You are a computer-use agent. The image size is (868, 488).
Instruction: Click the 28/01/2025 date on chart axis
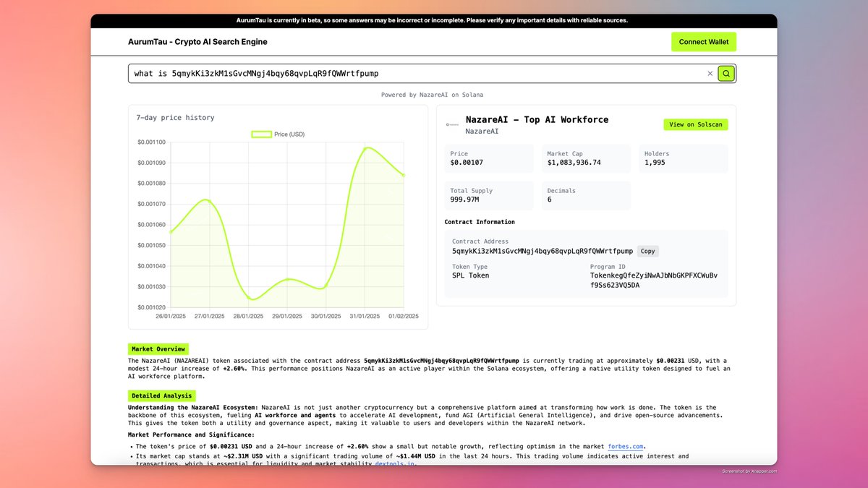click(248, 316)
